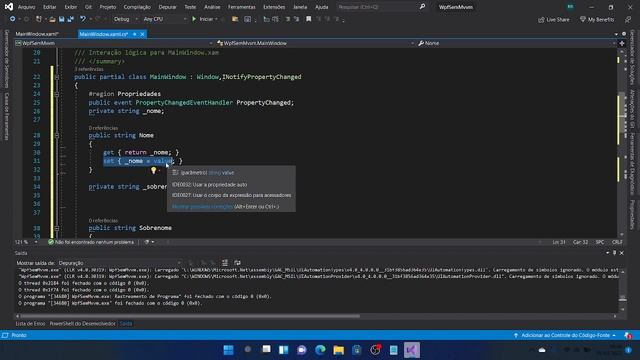Open the Arquivo menu
Screen dimensions: 640x360
coord(27,7)
